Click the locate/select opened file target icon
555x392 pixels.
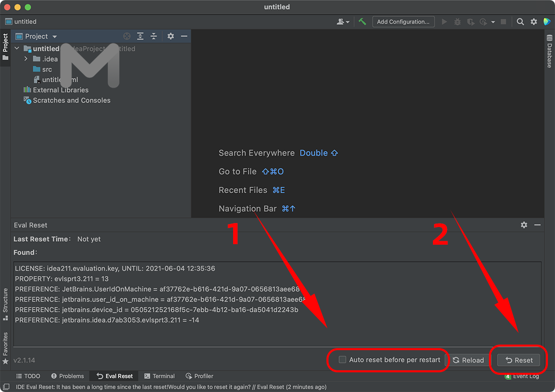[127, 36]
